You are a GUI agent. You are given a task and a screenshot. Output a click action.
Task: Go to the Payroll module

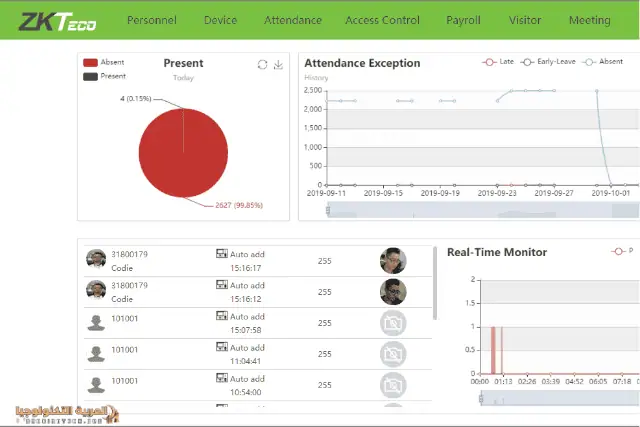(463, 20)
